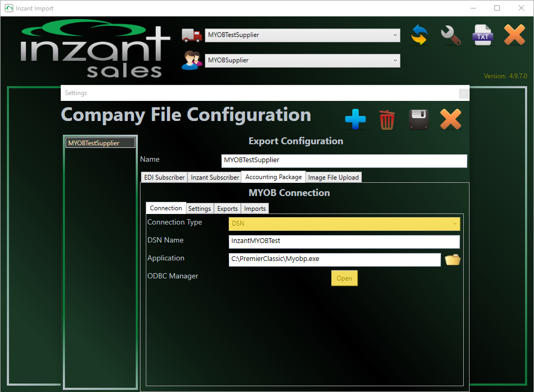Click the people icon beside MYOBSupplier
This screenshot has width=534, height=392.
point(192,60)
